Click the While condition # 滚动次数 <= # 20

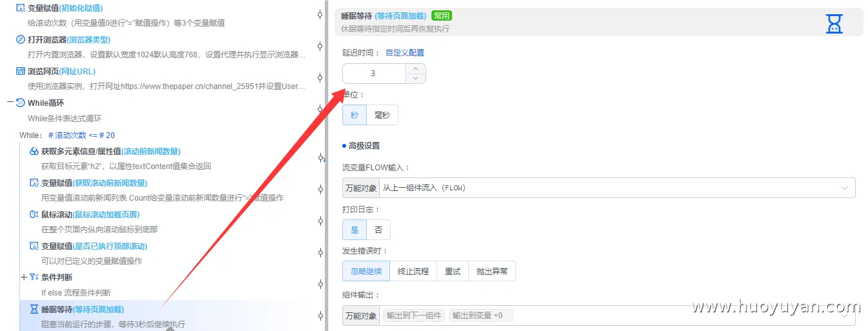[81, 135]
